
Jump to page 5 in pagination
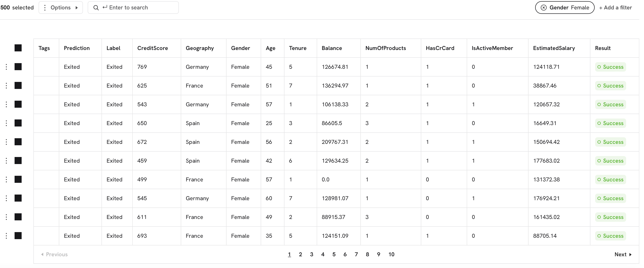pyautogui.click(x=334, y=254)
